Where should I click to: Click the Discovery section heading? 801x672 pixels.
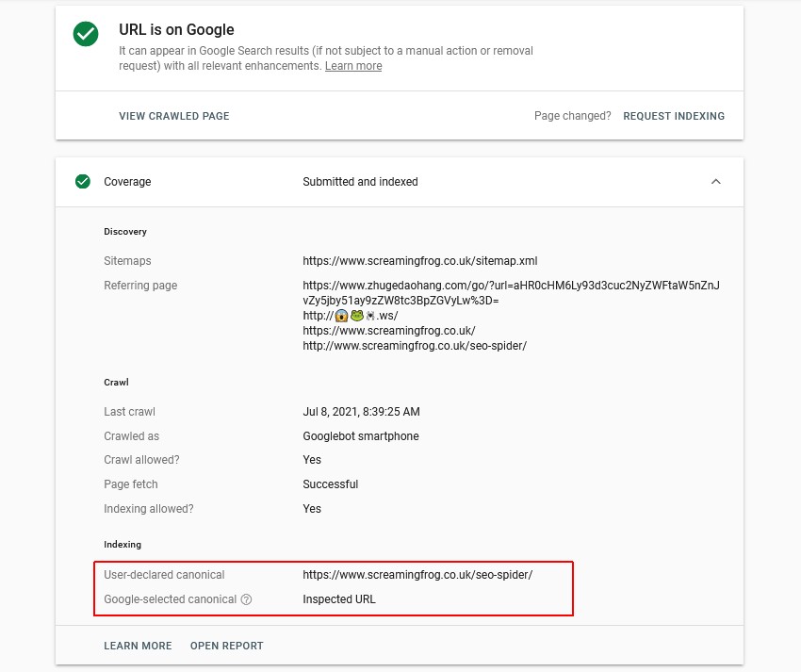pos(125,232)
